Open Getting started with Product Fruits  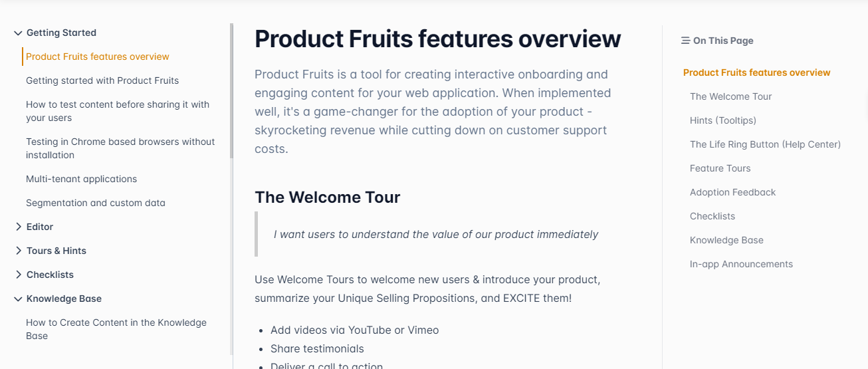click(x=102, y=80)
